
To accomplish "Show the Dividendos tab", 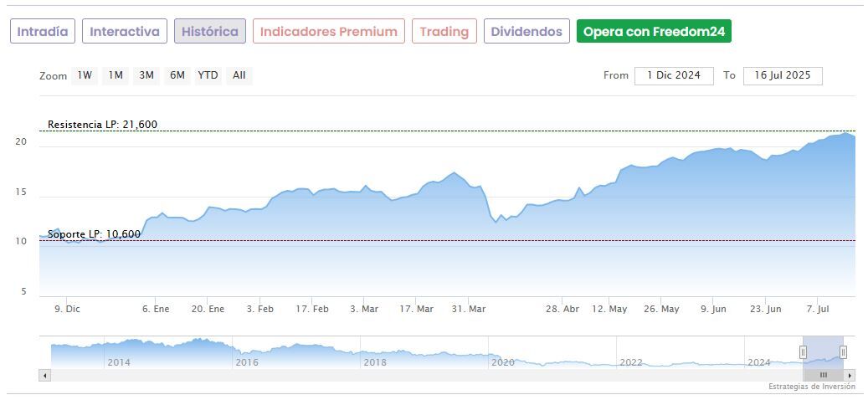I will [526, 32].
